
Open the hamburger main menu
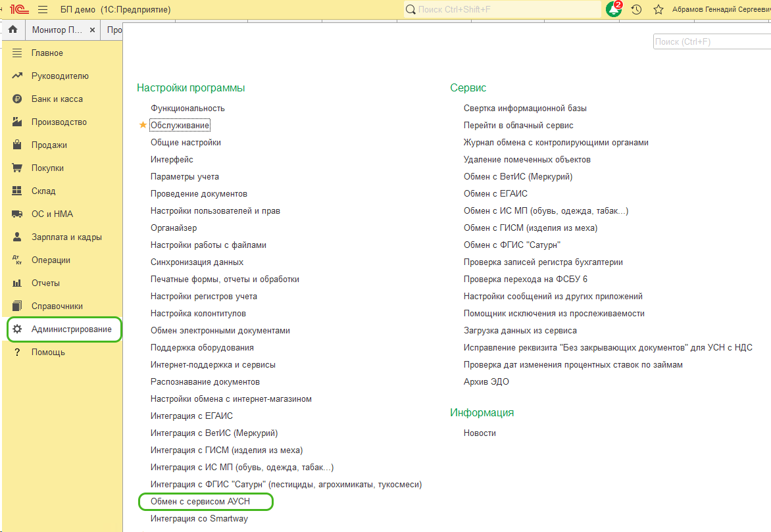[43, 10]
